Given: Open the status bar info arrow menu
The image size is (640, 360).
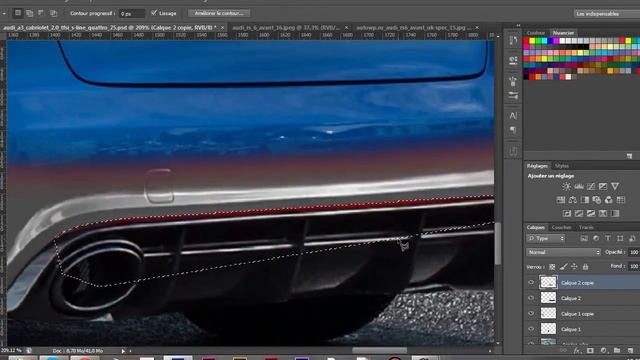Looking at the screenshot, I should point(123,351).
